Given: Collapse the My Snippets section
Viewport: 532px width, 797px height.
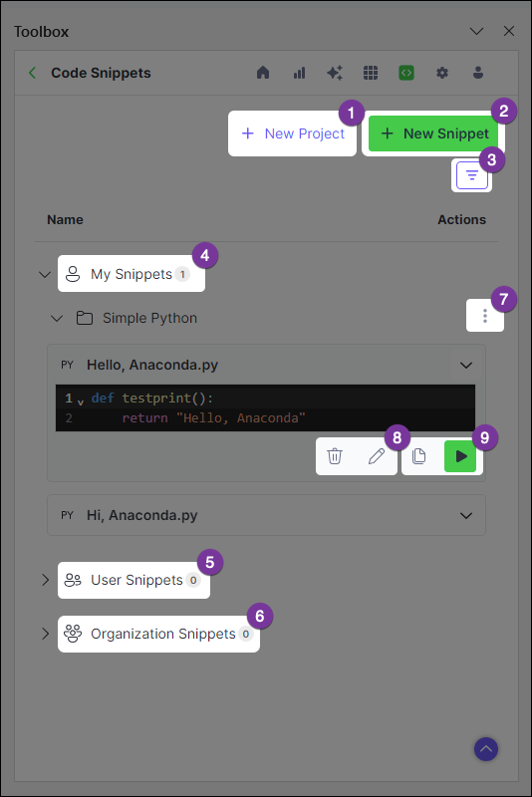Looking at the screenshot, I should pos(45,275).
